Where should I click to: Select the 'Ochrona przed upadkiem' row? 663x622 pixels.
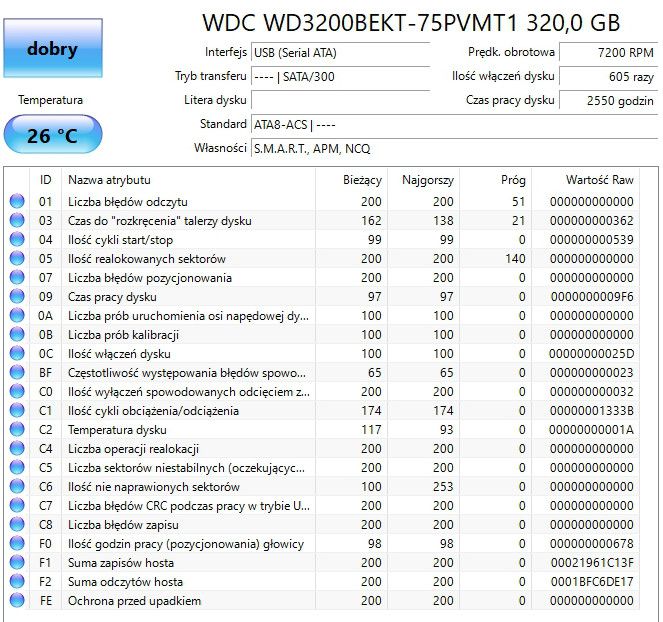coord(321,601)
